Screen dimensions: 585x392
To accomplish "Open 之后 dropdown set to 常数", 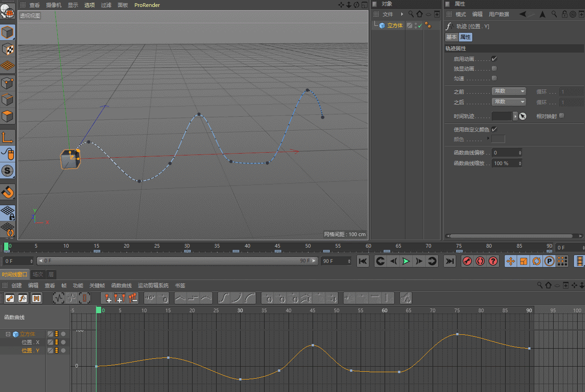I will click(509, 101).
